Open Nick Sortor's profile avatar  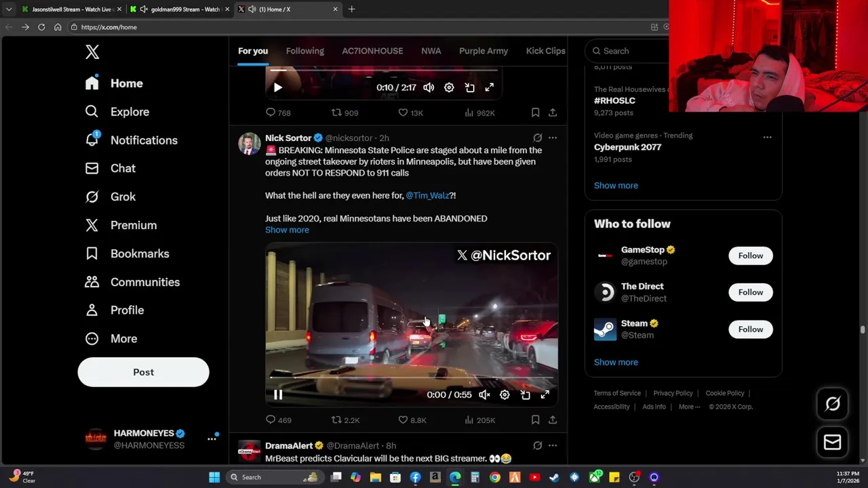pyautogui.click(x=250, y=144)
